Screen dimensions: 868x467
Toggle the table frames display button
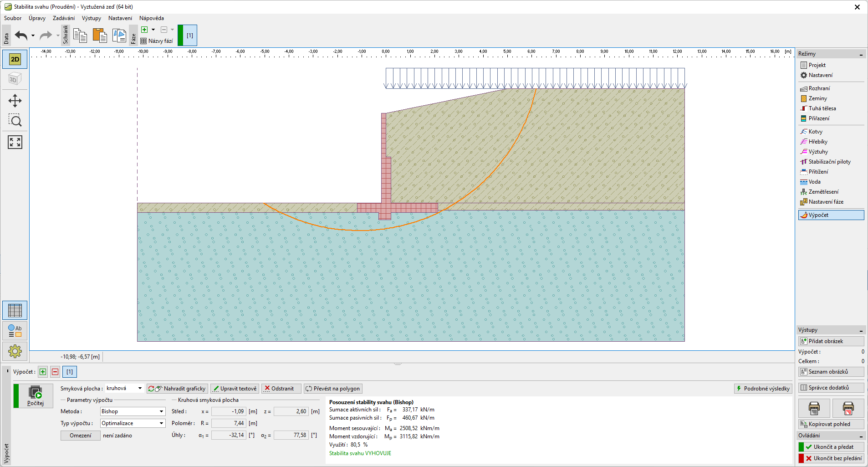click(x=15, y=310)
